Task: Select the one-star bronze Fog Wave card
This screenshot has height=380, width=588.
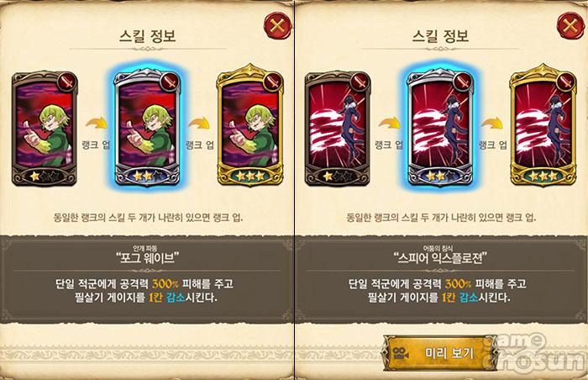Action: (45, 128)
